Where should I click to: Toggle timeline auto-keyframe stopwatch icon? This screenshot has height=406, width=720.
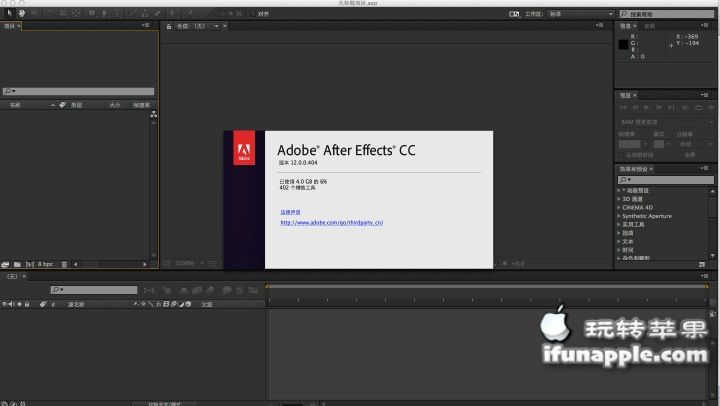point(240,290)
